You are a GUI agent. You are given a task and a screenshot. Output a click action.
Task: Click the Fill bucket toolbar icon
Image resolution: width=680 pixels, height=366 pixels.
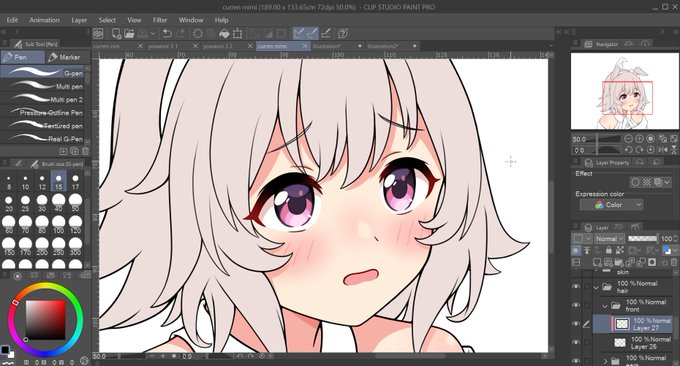[224, 33]
